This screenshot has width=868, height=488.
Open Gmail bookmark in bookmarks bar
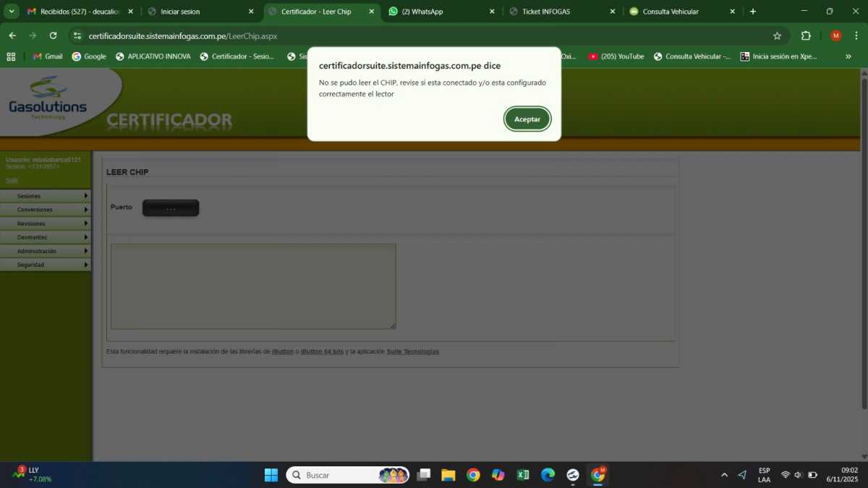[48, 56]
